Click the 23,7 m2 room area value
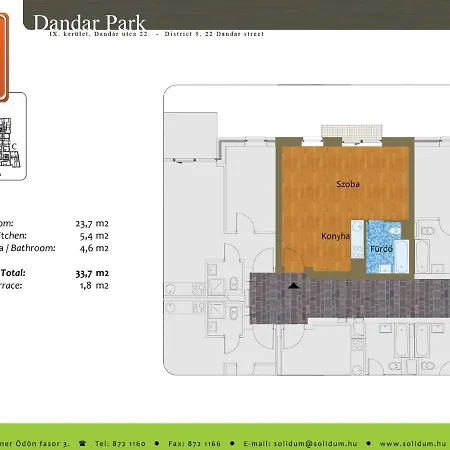This screenshot has height=450, width=450. 92,224
